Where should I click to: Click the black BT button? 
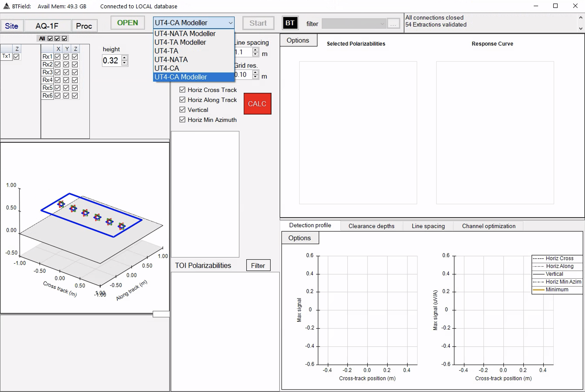pos(290,23)
